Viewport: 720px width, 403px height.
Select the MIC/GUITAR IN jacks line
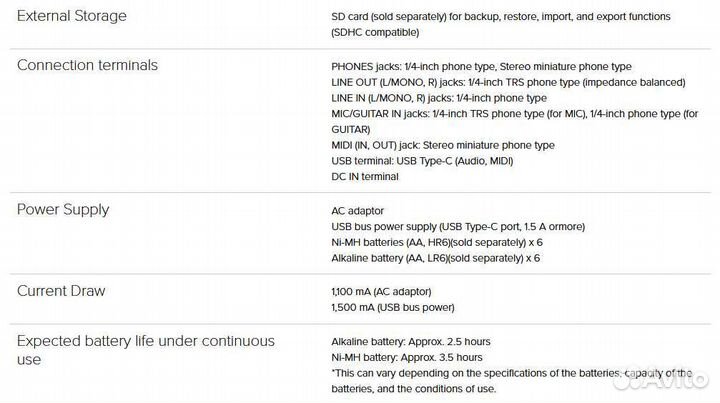[515, 114]
